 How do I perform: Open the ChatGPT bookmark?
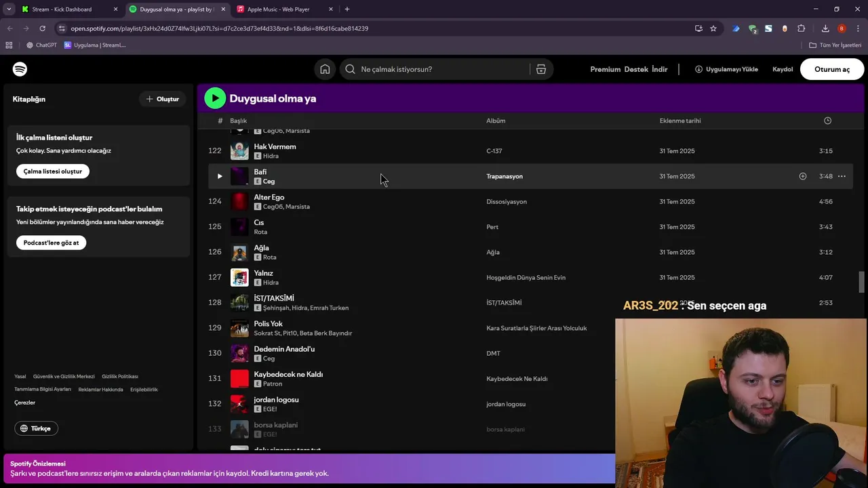41,45
